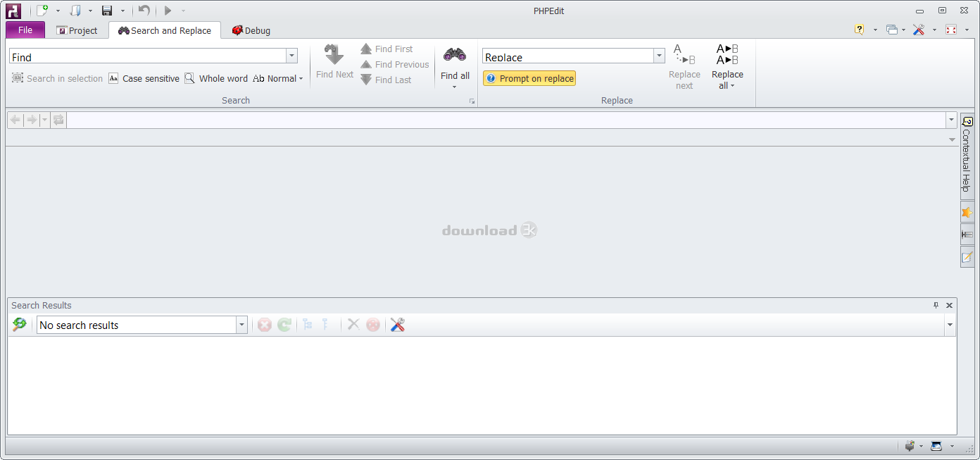
Task: Open a file with the open document icon
Action: (x=76, y=11)
